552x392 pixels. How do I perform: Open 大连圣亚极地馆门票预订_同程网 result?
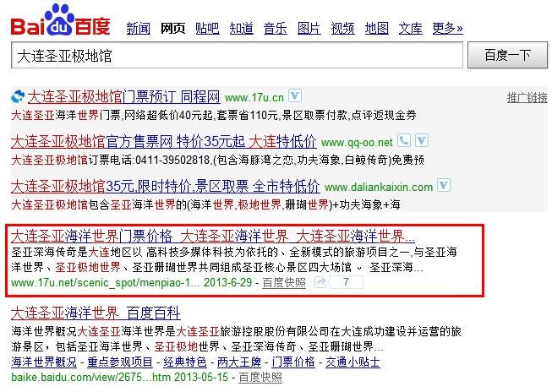[x=124, y=97]
